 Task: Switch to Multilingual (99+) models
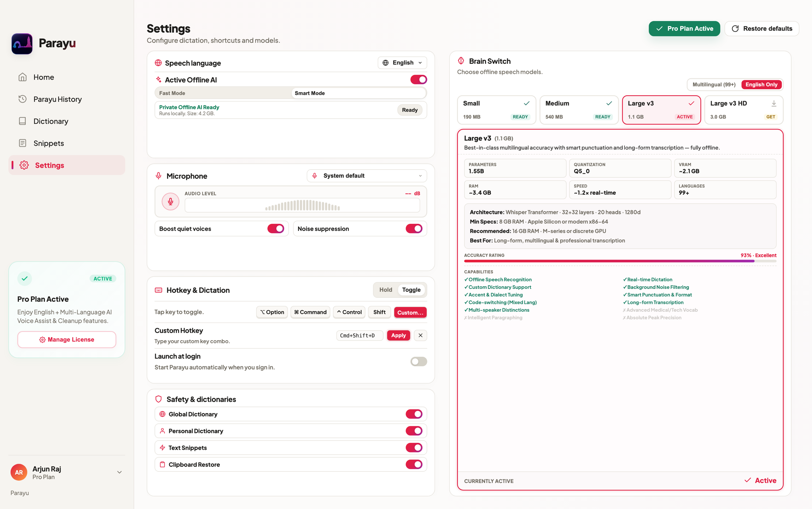[x=714, y=85]
